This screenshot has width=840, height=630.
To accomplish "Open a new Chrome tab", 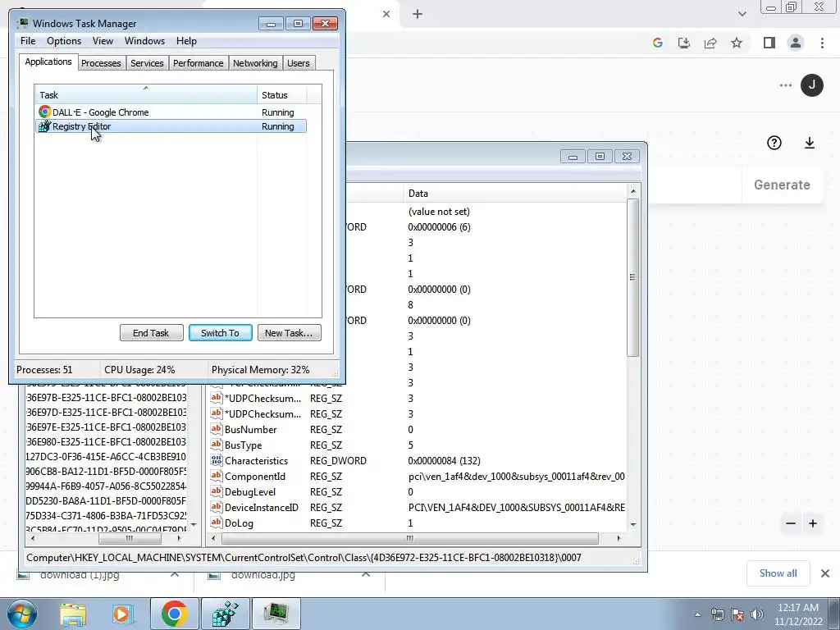I will pyautogui.click(x=418, y=14).
